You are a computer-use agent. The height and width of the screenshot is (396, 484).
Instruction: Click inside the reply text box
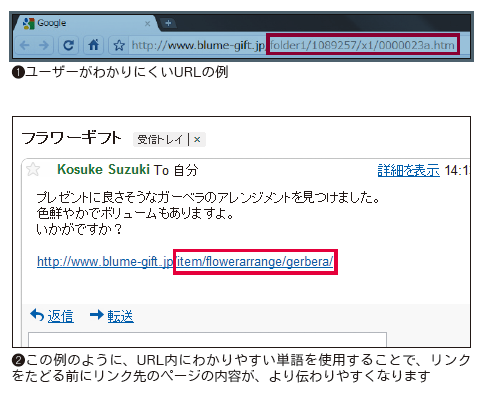click(x=207, y=339)
